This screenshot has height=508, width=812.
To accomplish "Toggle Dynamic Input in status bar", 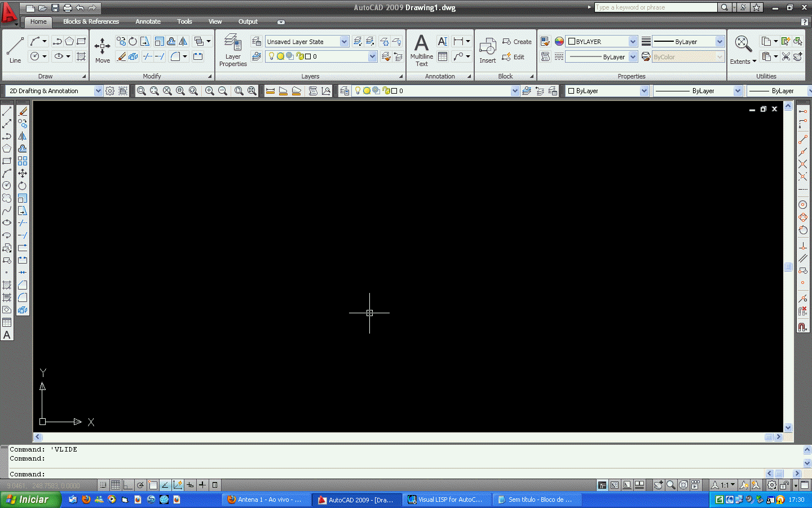I will [x=190, y=485].
